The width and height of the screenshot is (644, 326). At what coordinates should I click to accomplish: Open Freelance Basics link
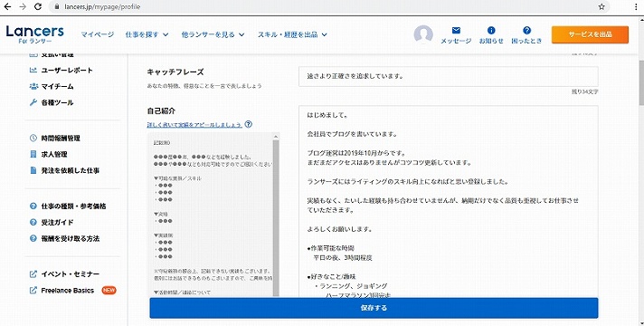tap(67, 291)
